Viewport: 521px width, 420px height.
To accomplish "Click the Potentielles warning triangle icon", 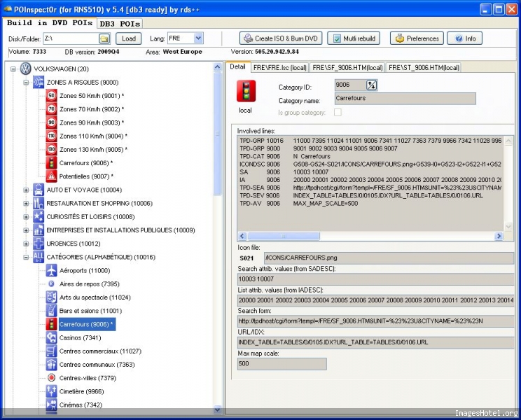I will tap(51, 176).
